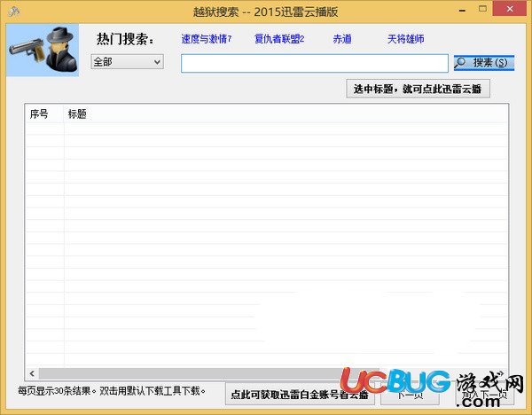Minimize the 越狱搜索 window

[462, 10]
